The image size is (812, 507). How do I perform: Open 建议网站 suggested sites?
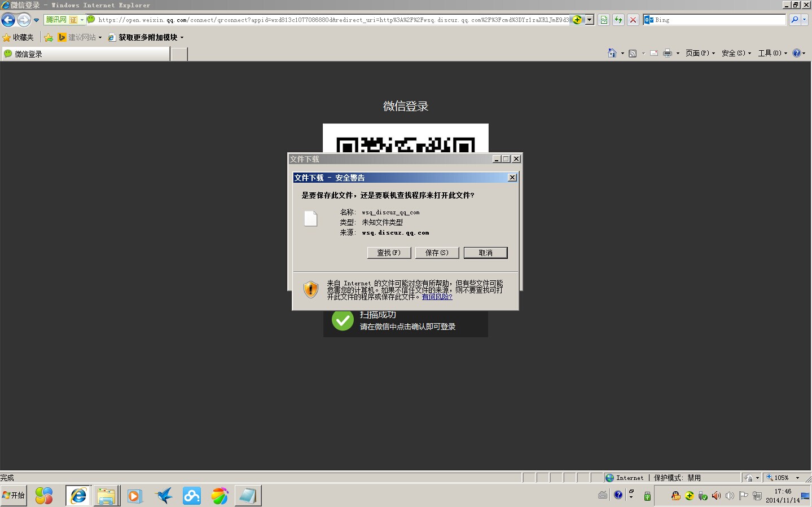pos(80,37)
